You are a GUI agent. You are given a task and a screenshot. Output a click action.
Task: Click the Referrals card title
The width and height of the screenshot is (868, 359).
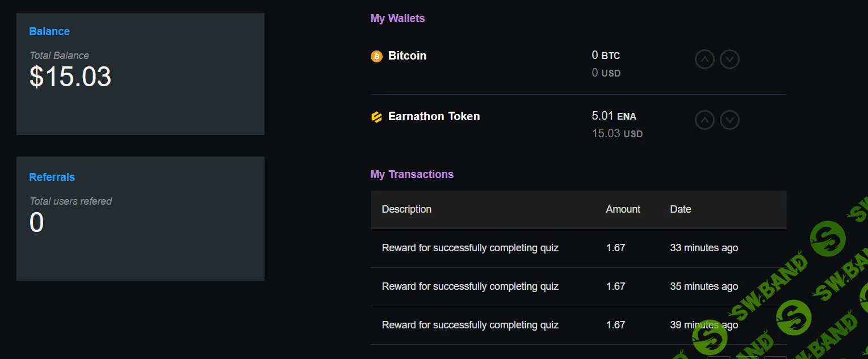click(52, 177)
